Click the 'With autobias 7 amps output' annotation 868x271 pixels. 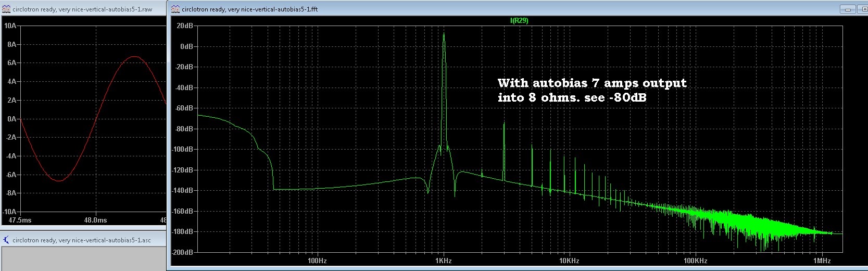[x=592, y=83]
